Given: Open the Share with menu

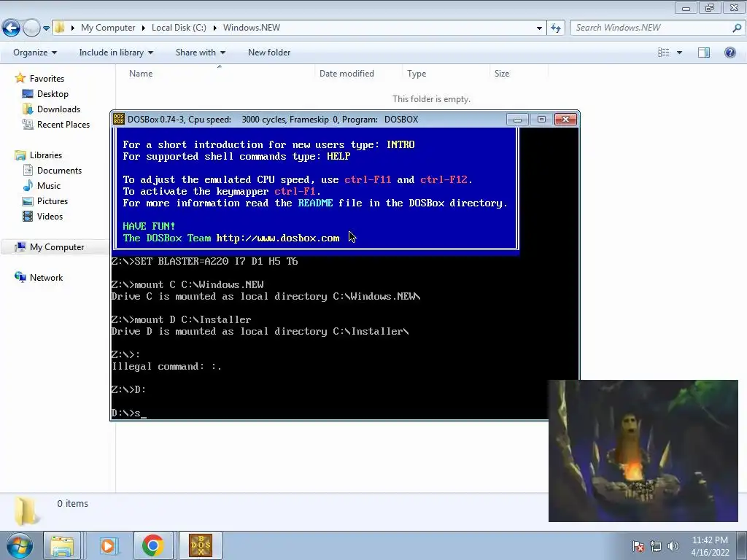Looking at the screenshot, I should coord(200,52).
